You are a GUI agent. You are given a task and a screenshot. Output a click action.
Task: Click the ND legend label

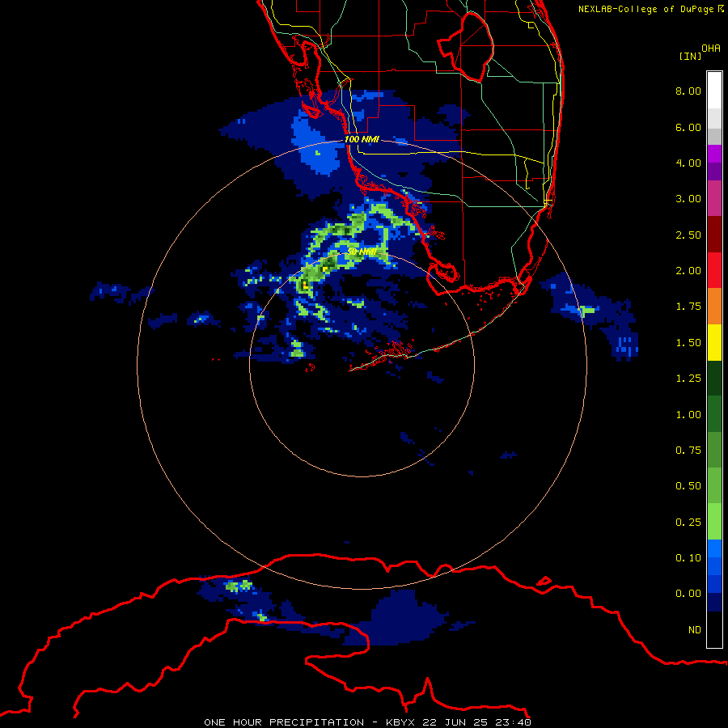pyautogui.click(x=695, y=630)
